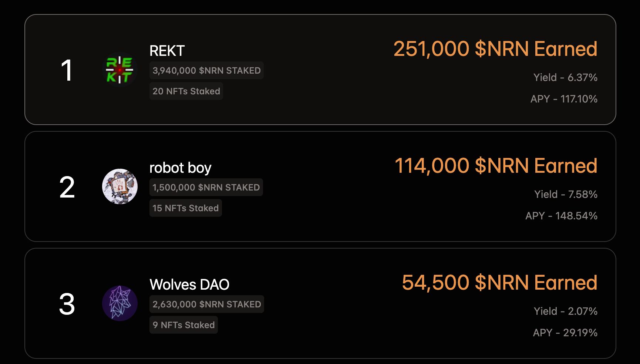This screenshot has height=364, width=640.
Task: Click the 251,000 $NRN Earned amount
Action: pyautogui.click(x=495, y=49)
